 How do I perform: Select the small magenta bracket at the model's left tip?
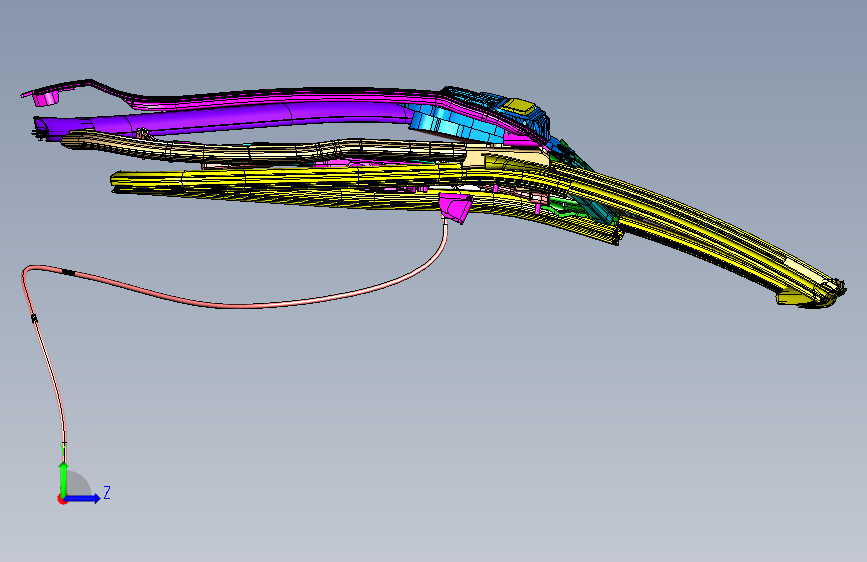pyautogui.click(x=46, y=98)
